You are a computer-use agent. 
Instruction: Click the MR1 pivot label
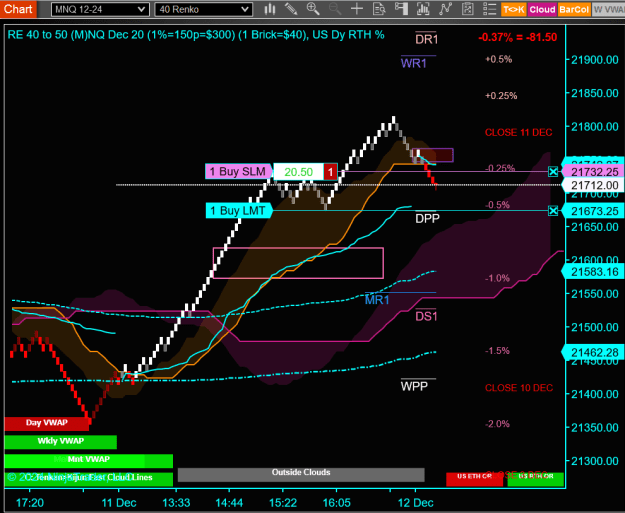(x=377, y=299)
